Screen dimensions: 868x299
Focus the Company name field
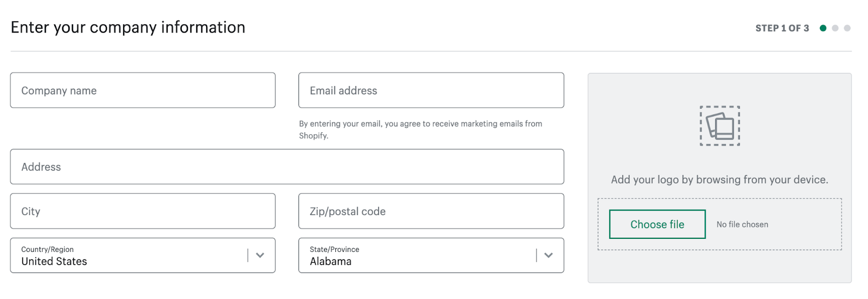(143, 90)
